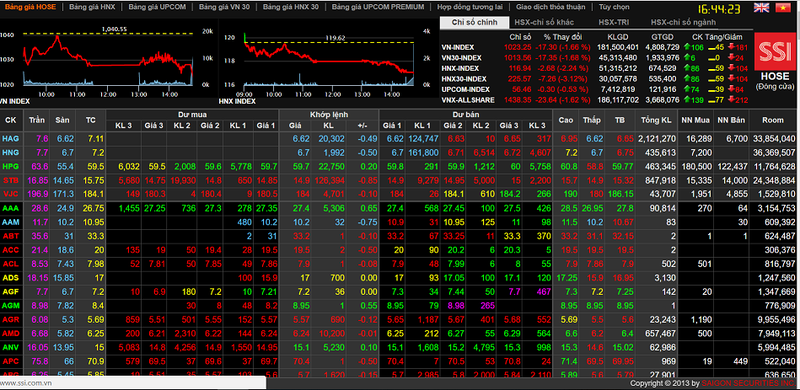
Task: Click the red SSI logo
Action: (774, 52)
